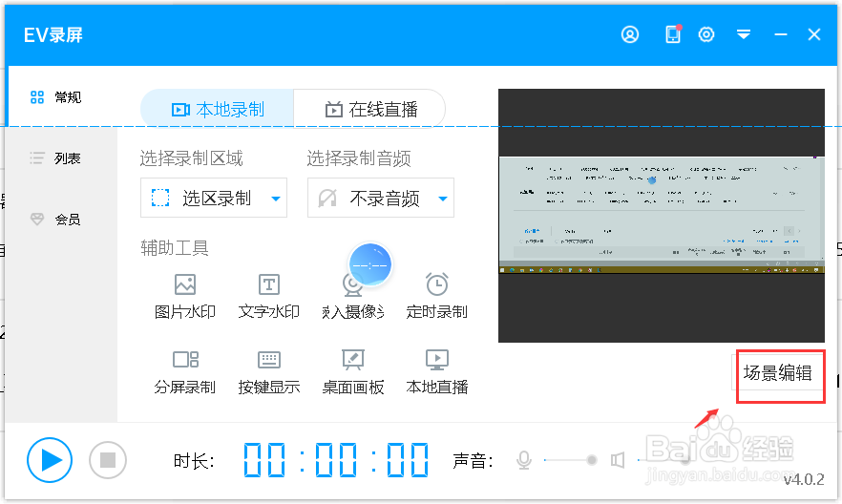Click the EV录屏 title text

pos(53,35)
